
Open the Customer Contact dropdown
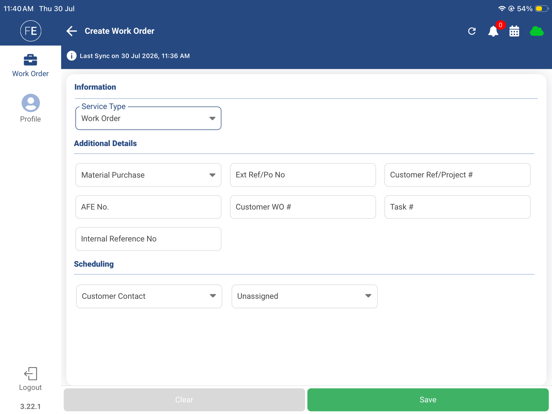pos(149,296)
